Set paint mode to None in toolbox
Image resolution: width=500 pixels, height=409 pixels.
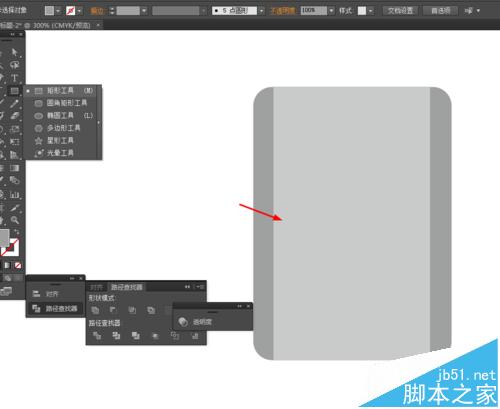tap(18, 265)
